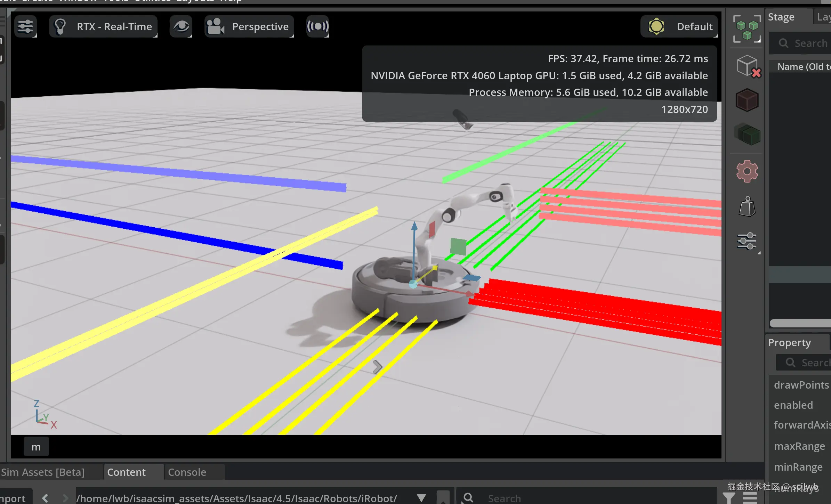The image size is (831, 504).
Task: Expand the content path dropdown arrow
Action: 421,498
